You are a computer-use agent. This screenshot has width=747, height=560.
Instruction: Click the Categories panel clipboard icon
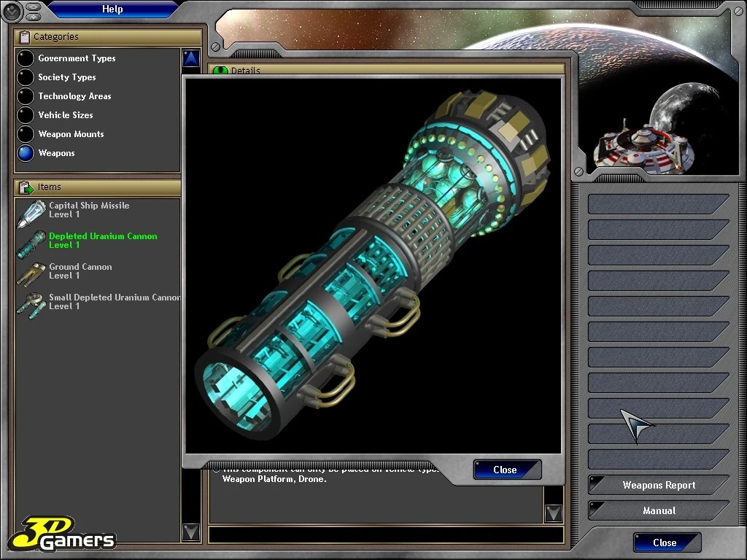(24, 37)
